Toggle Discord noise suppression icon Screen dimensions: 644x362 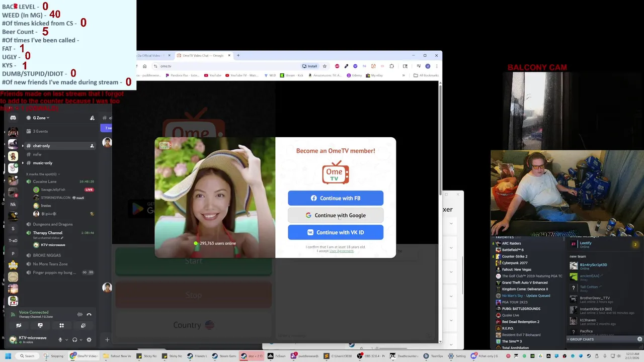tap(80, 314)
